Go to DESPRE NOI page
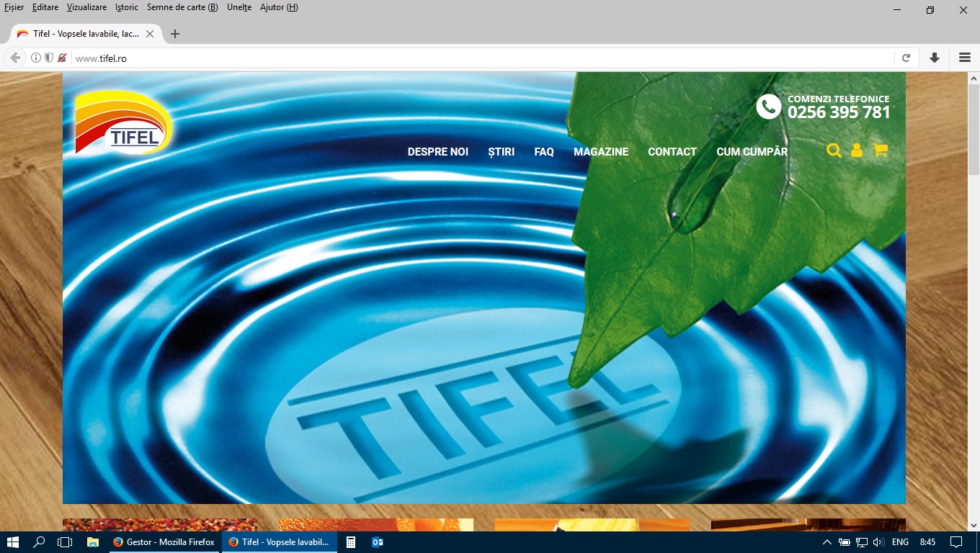 (x=438, y=152)
